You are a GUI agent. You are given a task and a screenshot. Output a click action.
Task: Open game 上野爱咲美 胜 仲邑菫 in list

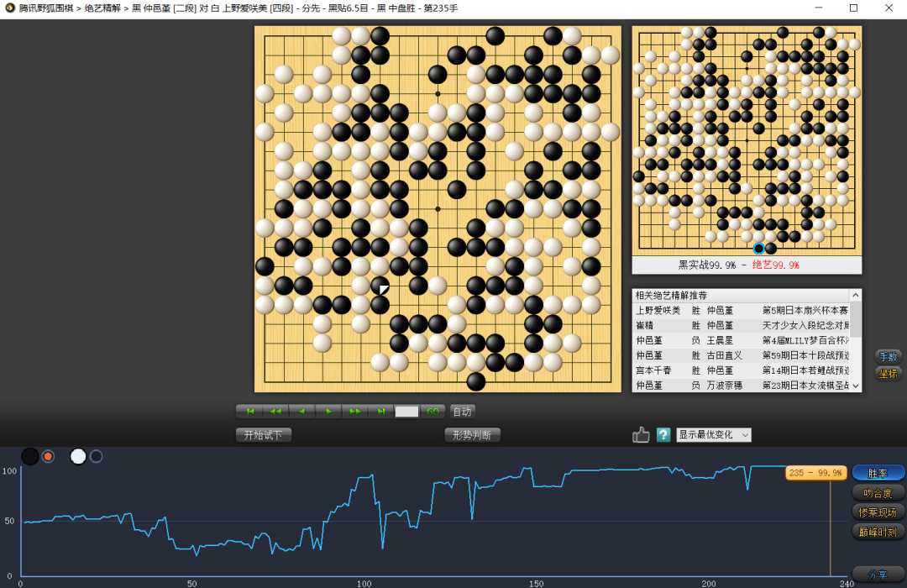pos(742,310)
